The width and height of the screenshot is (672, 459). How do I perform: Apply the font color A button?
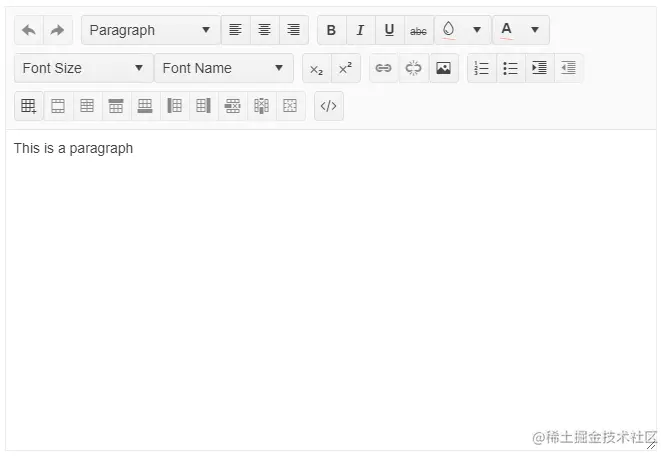(x=507, y=30)
